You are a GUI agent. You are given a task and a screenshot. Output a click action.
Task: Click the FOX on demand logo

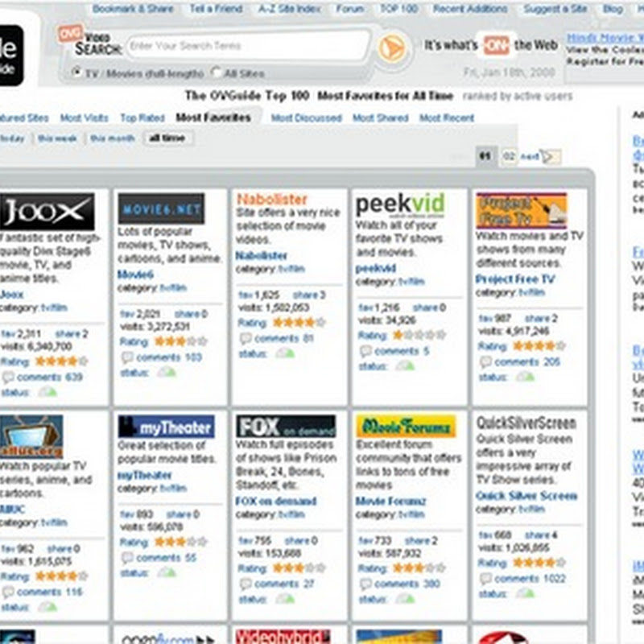pos(286,427)
